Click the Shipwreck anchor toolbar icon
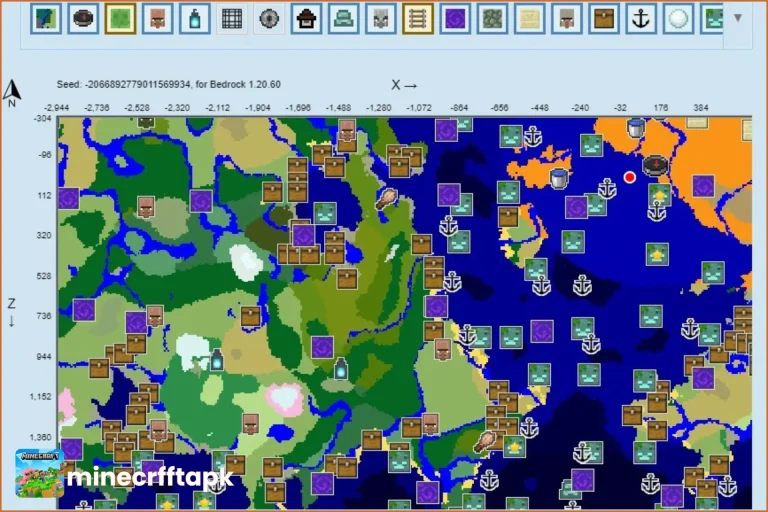The height and width of the screenshot is (512, 768). (641, 19)
